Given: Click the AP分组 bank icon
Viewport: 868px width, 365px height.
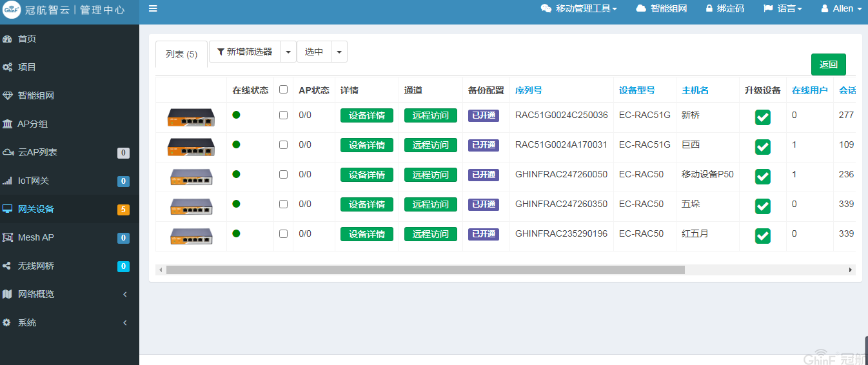Looking at the screenshot, I should 8,124.
